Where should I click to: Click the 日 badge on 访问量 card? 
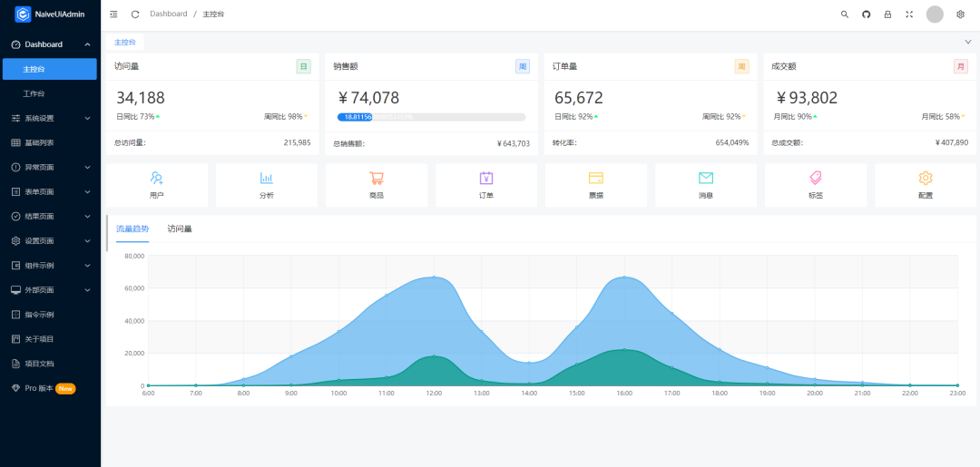tap(303, 66)
